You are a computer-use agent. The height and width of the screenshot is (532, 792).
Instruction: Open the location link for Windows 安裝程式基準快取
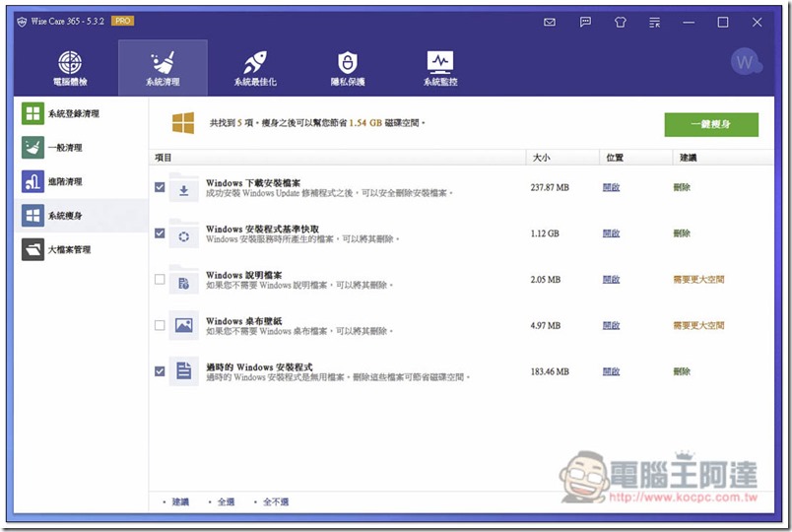[x=611, y=233]
